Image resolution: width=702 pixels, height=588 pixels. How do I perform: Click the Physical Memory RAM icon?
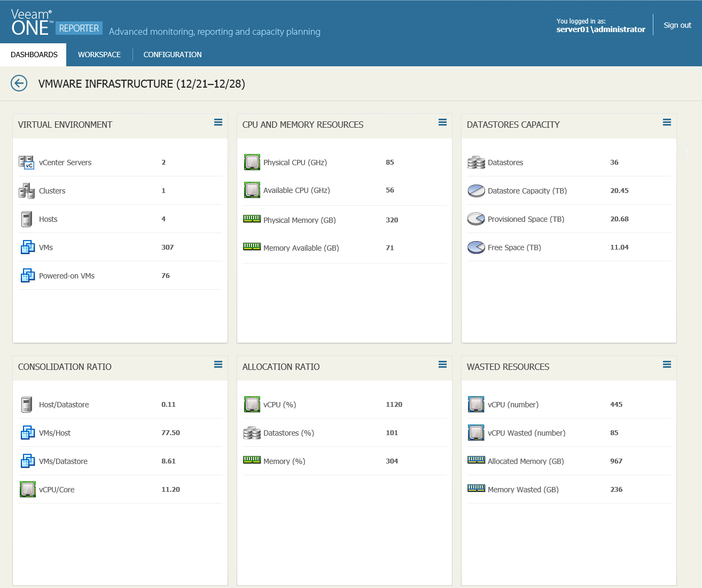click(x=252, y=219)
